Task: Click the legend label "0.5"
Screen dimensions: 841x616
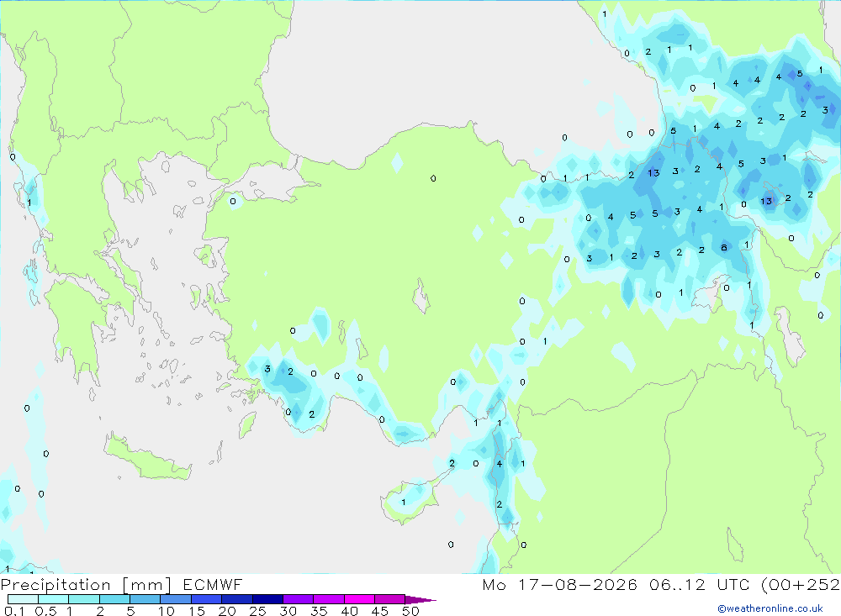Action: click(45, 611)
